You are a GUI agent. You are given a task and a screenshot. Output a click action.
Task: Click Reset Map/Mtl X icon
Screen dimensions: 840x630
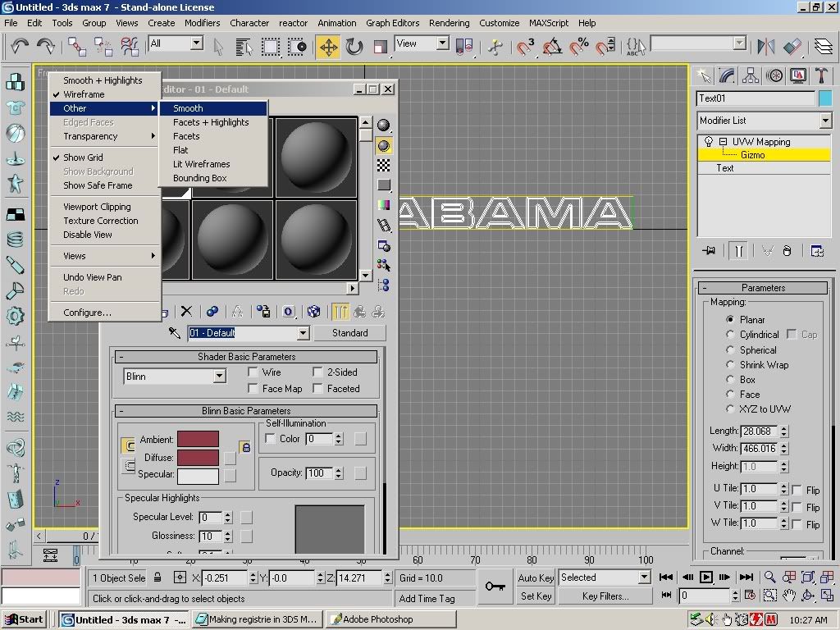(x=186, y=311)
